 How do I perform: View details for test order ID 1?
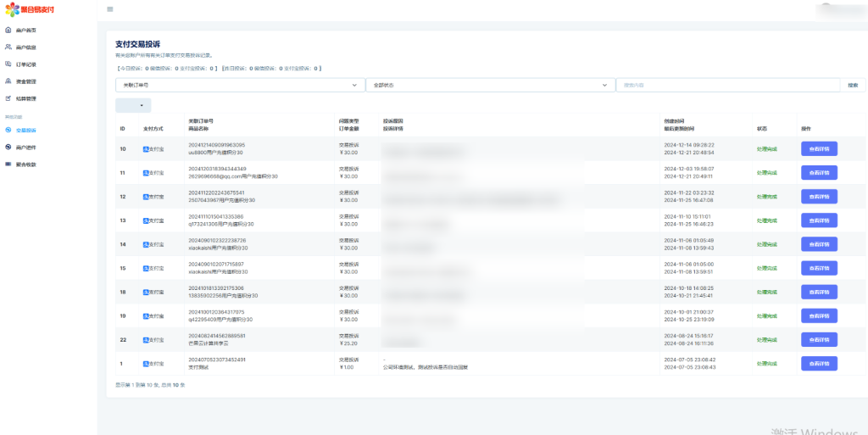[819, 363]
